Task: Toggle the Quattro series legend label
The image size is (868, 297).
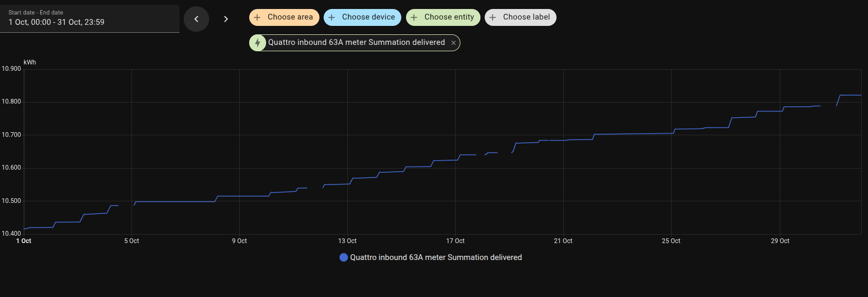Action: tap(436, 257)
